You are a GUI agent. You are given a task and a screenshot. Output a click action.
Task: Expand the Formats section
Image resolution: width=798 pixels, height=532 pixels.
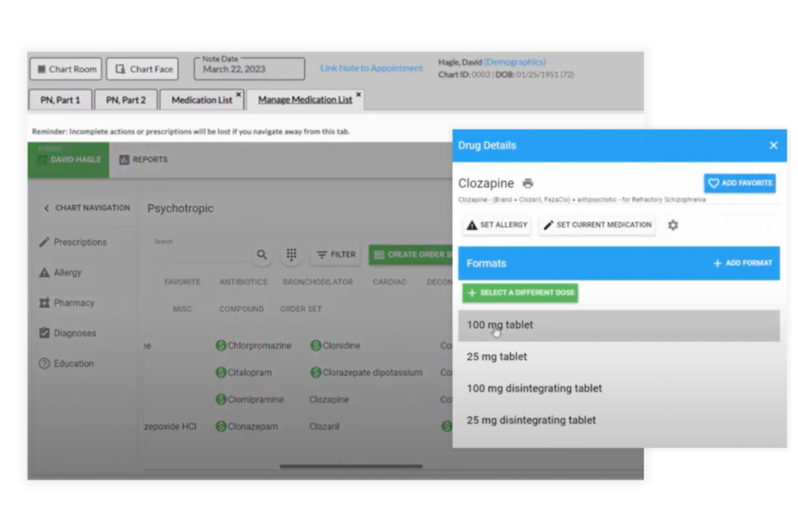(x=487, y=263)
